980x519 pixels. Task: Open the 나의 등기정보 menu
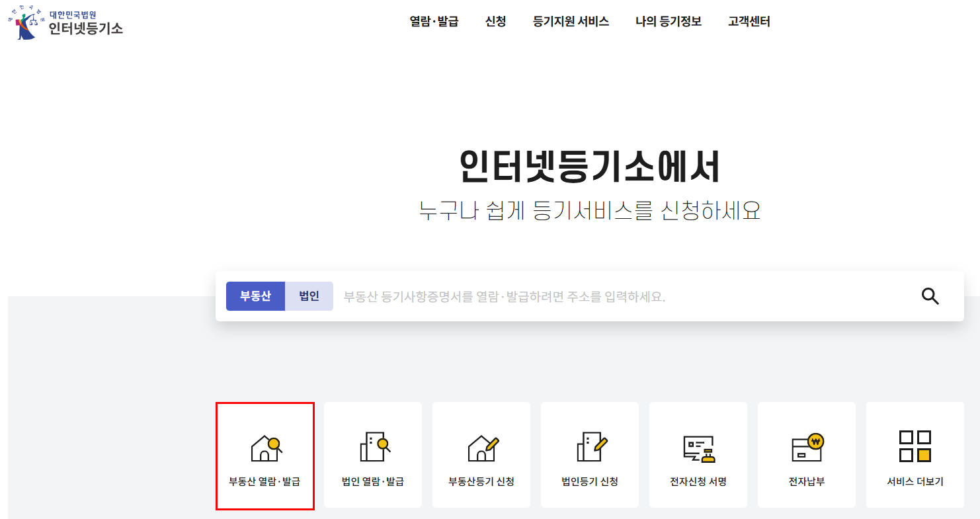click(668, 21)
